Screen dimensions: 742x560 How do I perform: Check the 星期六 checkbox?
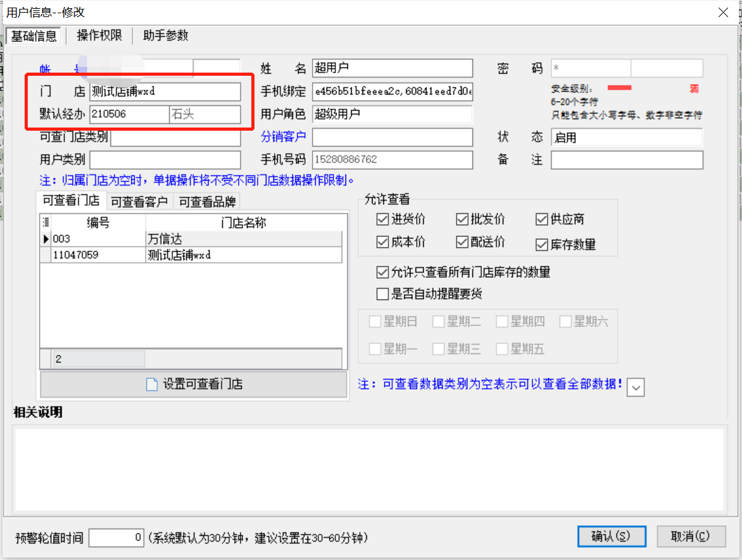(x=565, y=321)
